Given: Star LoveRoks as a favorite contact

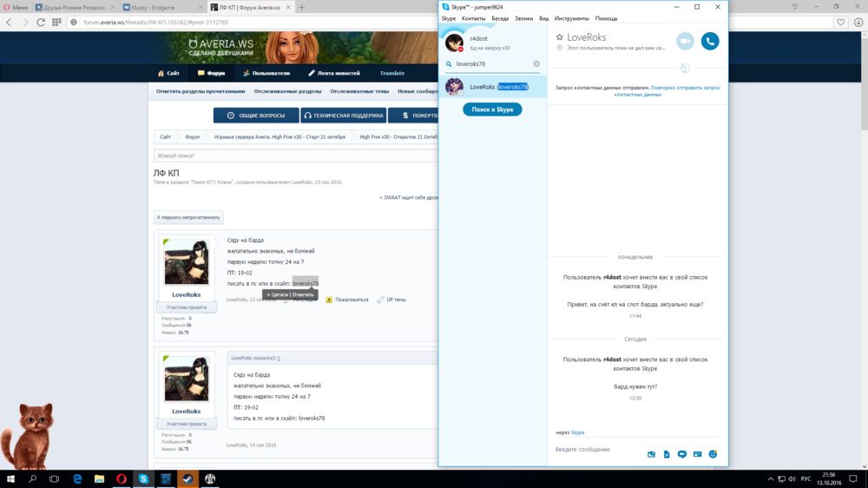Looking at the screenshot, I should coord(559,37).
